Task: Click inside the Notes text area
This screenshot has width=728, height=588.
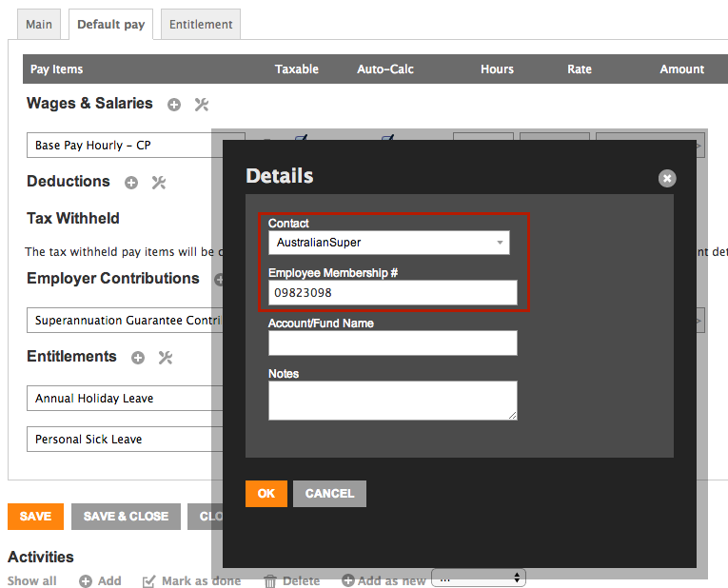Action: [x=393, y=401]
